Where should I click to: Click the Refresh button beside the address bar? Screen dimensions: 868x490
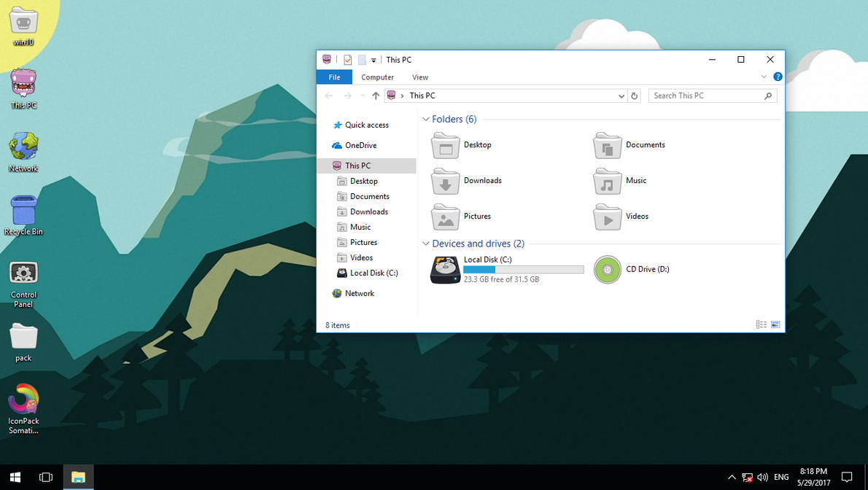634,96
